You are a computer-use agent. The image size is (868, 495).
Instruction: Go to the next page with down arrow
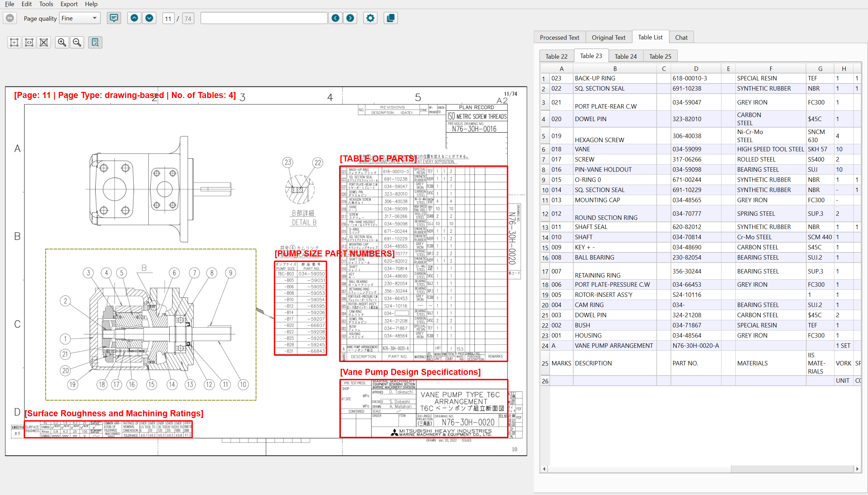[x=149, y=18]
